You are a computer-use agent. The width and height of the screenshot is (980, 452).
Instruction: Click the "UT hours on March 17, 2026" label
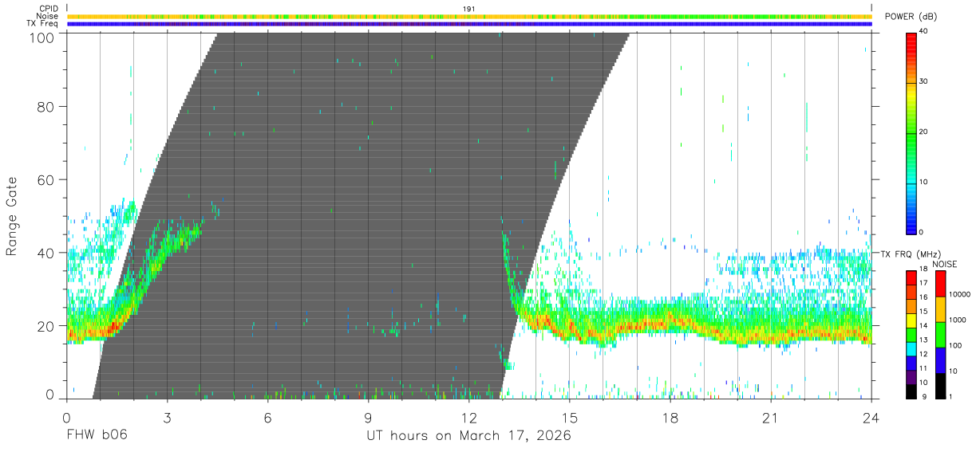pyautogui.click(x=468, y=437)
